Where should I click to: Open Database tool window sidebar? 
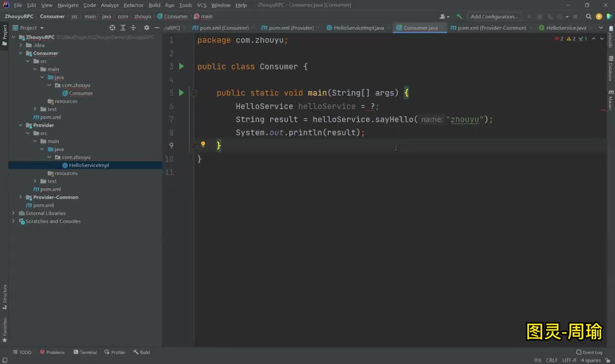click(611, 68)
